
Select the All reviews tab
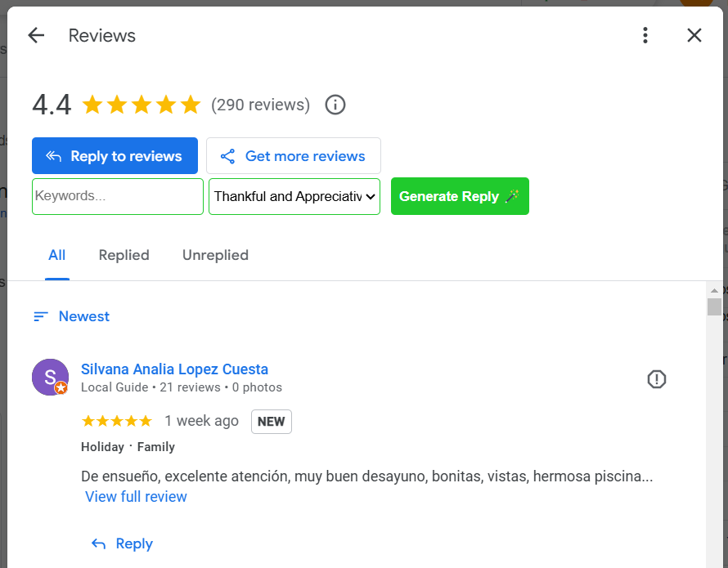[56, 255]
